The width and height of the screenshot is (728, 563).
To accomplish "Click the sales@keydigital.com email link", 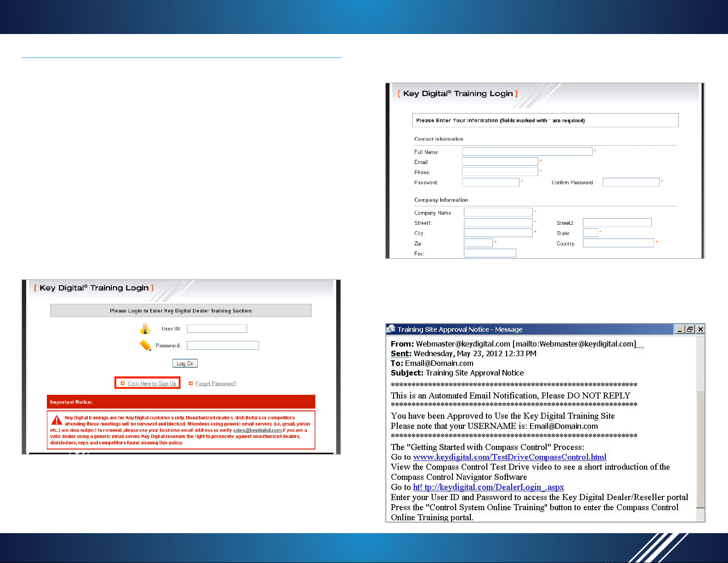I will 257,430.
